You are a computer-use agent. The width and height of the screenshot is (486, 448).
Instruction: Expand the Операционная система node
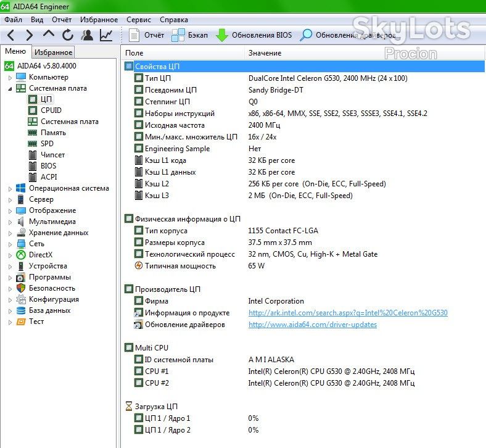pyautogui.click(x=10, y=188)
